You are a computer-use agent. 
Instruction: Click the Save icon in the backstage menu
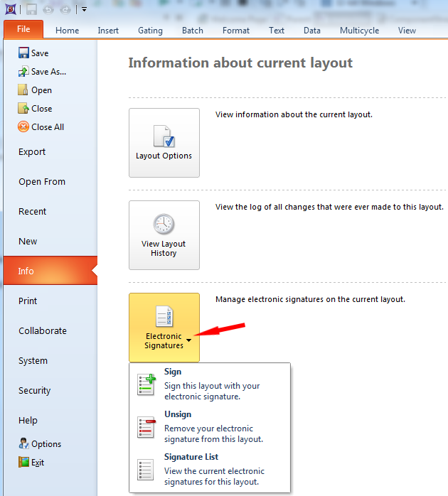(x=23, y=53)
